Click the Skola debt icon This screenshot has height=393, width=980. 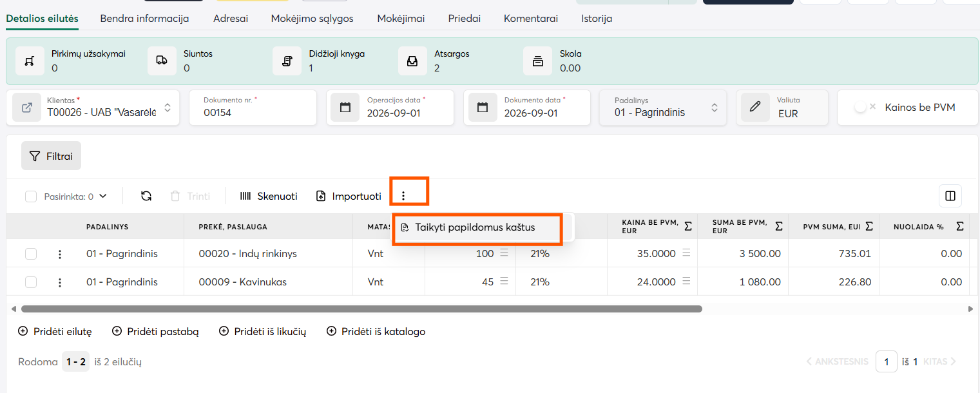[x=537, y=61]
